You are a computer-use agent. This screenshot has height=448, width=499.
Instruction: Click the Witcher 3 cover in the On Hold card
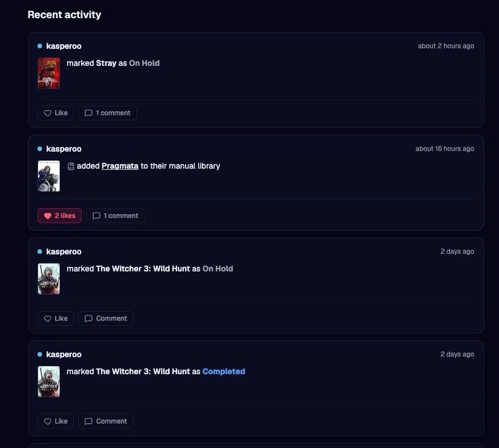tap(49, 279)
